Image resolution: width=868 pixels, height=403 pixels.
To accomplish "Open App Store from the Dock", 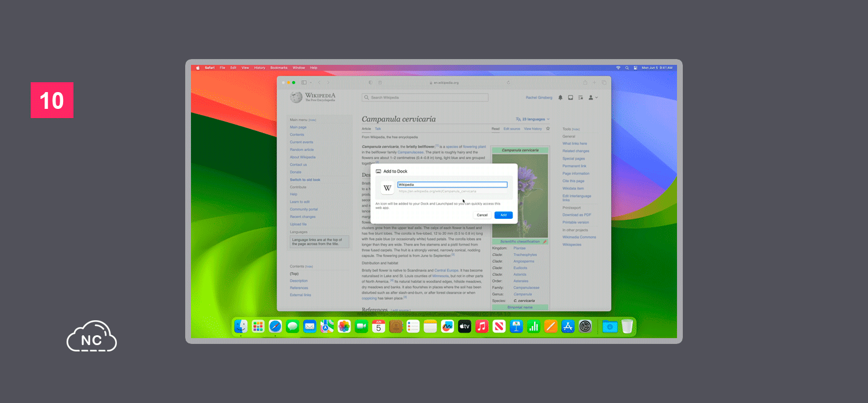I will pos(568,327).
